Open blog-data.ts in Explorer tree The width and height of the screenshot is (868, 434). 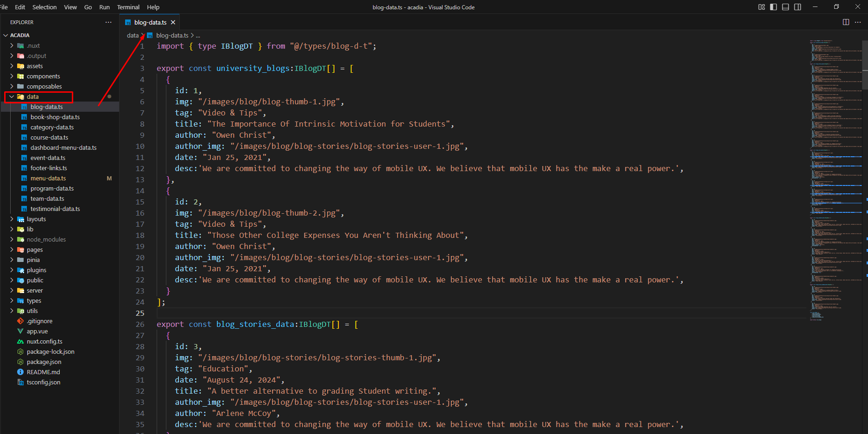60,107
